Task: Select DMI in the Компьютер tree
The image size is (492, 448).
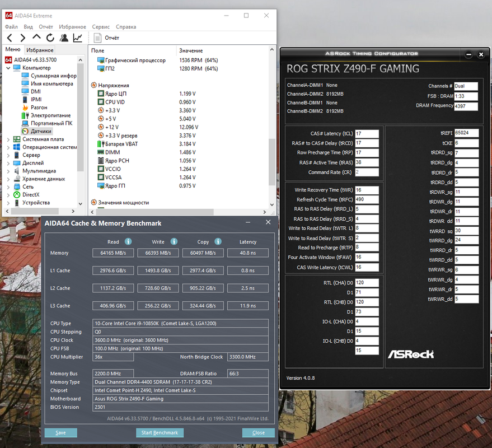Action: pos(31,91)
